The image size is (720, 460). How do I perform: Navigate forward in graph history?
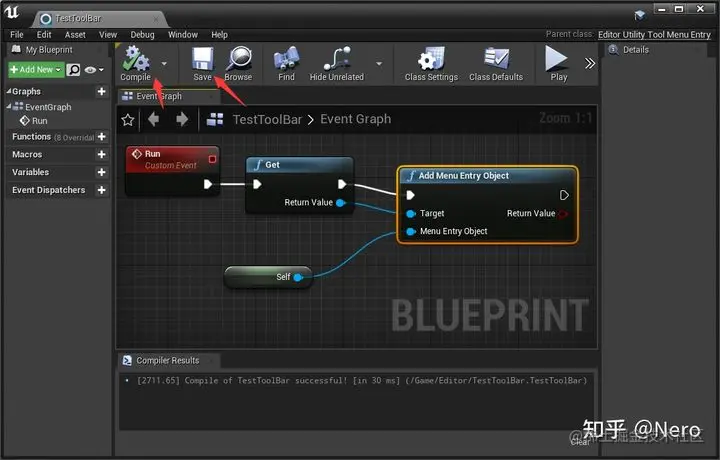click(182, 119)
